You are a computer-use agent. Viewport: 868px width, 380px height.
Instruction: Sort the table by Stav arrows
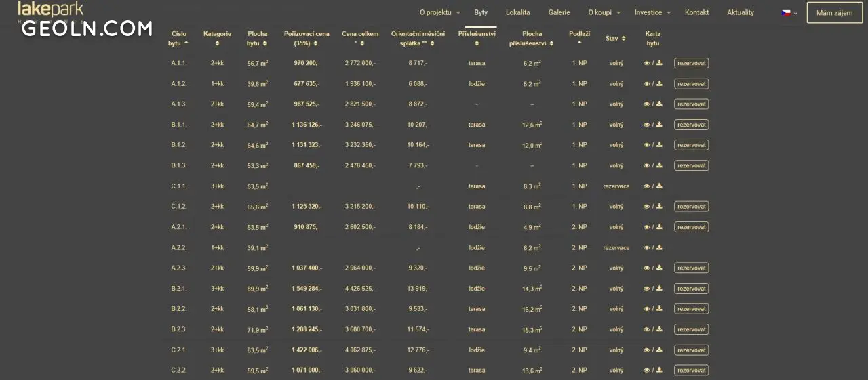[623, 39]
